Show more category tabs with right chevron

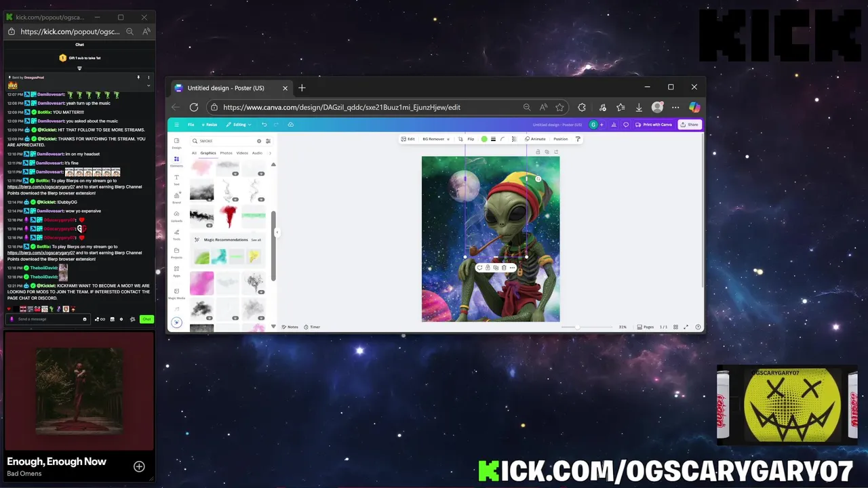[270, 153]
